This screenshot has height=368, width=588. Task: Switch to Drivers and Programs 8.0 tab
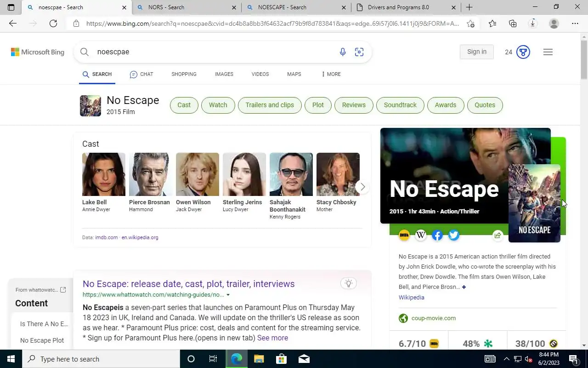[406, 7]
